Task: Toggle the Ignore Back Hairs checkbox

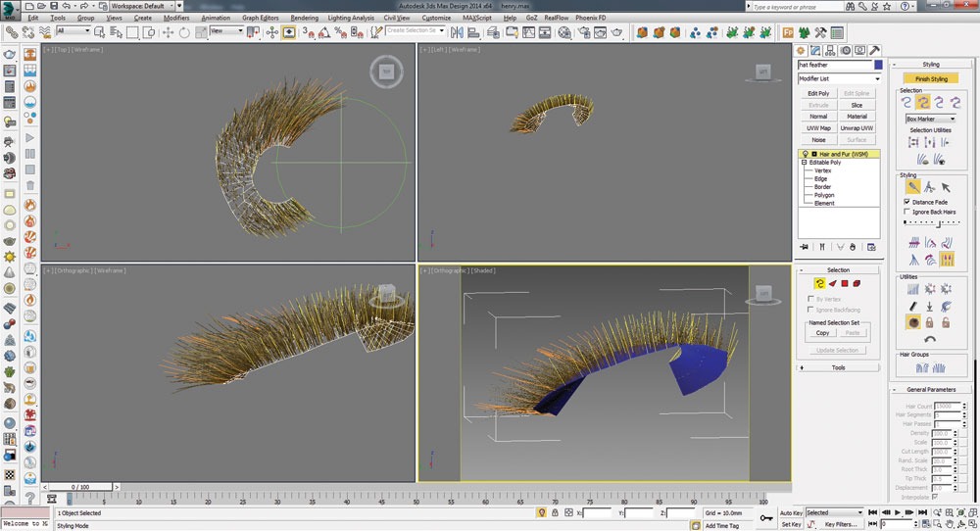Action: tap(906, 212)
